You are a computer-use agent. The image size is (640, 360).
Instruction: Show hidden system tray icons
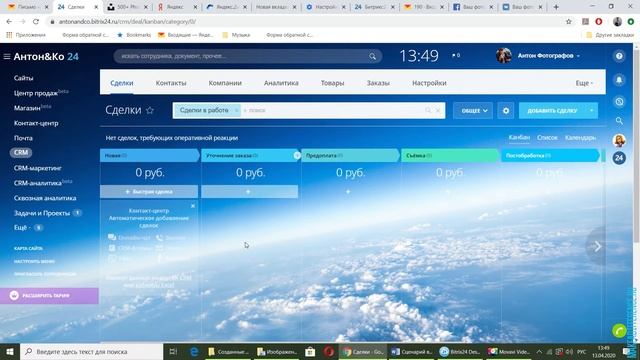pyautogui.click(x=539, y=351)
